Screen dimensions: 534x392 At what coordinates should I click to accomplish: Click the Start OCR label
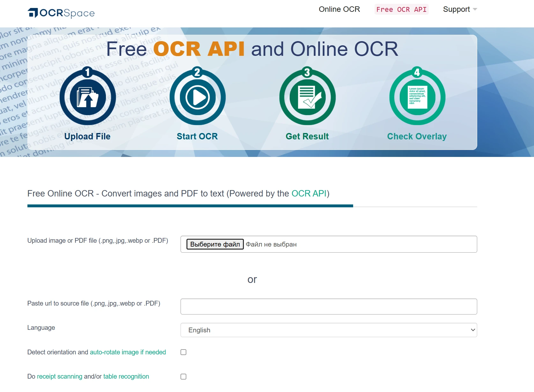click(197, 137)
